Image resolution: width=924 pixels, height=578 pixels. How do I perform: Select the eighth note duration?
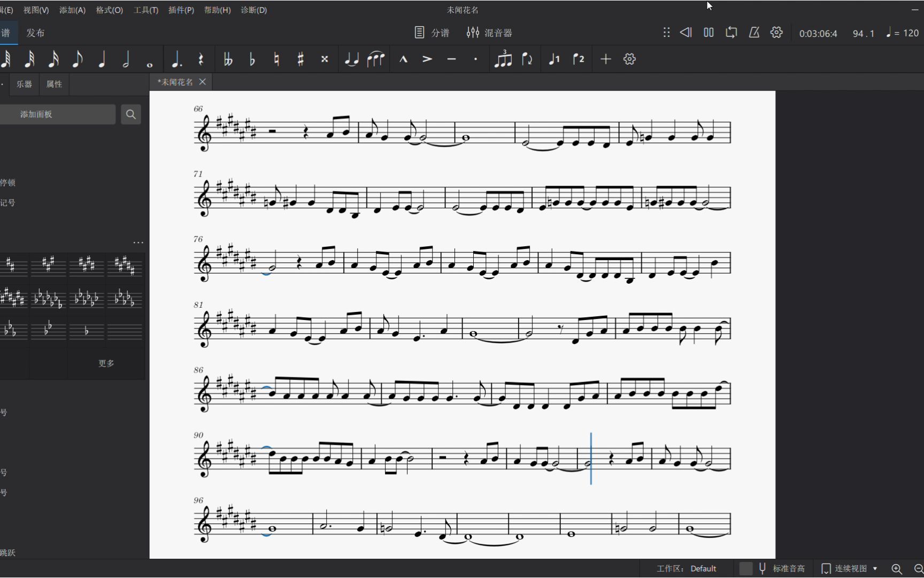coord(78,59)
